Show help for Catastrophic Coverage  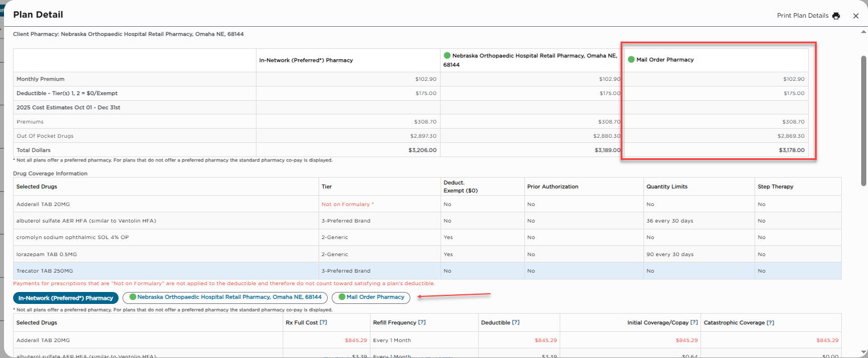tap(770, 323)
